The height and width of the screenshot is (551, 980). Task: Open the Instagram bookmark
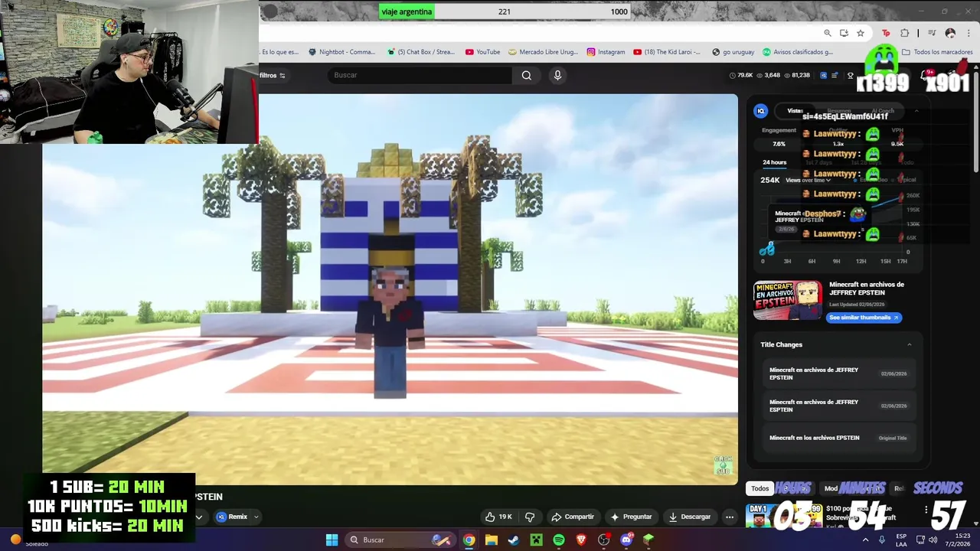pyautogui.click(x=606, y=52)
